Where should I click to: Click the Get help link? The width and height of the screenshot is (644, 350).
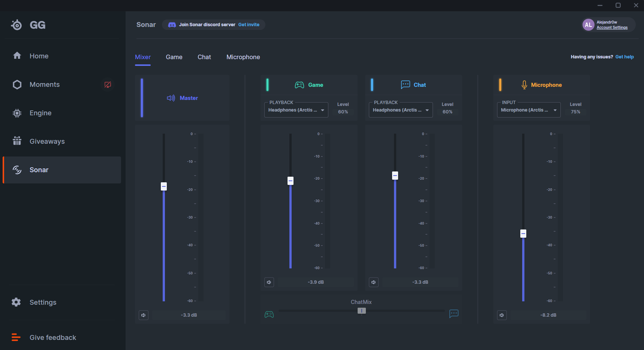coord(625,57)
